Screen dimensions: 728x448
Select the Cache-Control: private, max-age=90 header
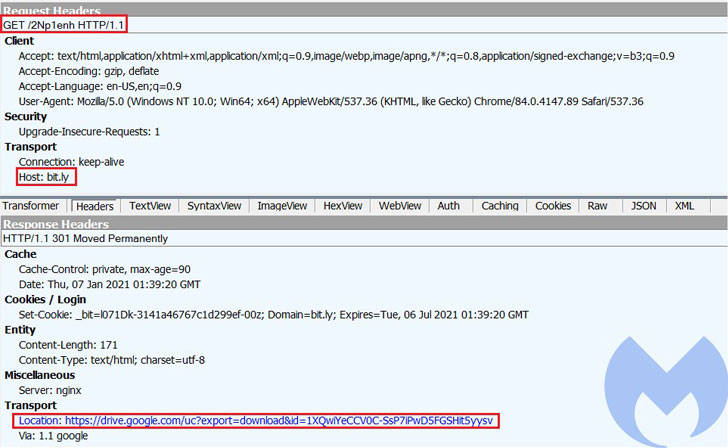pos(104,269)
